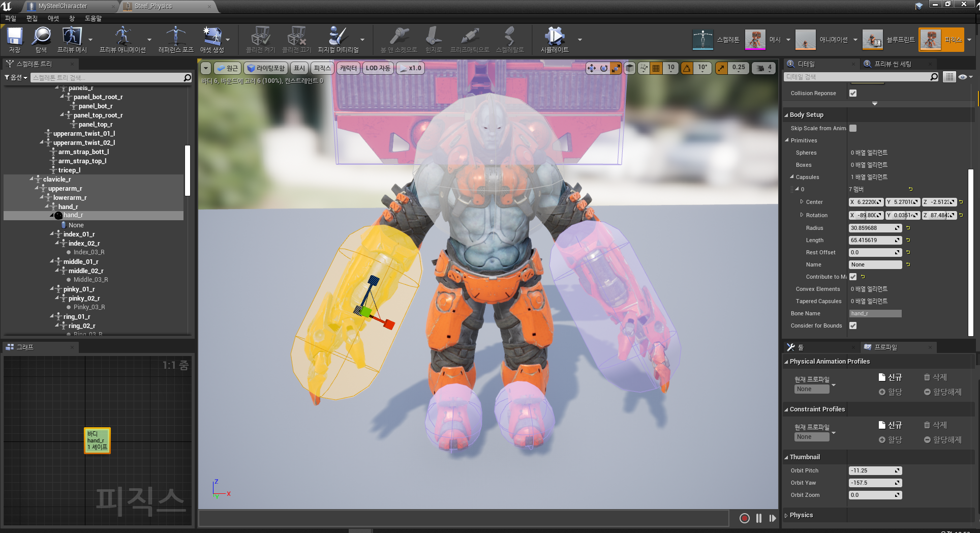
Task: Open the 블루프린트 editor mode
Action: [889, 40]
